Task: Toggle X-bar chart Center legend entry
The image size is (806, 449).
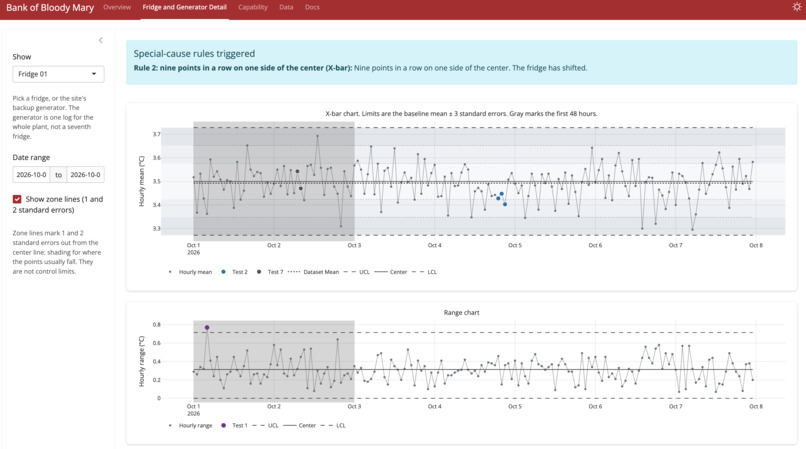Action: (x=391, y=272)
